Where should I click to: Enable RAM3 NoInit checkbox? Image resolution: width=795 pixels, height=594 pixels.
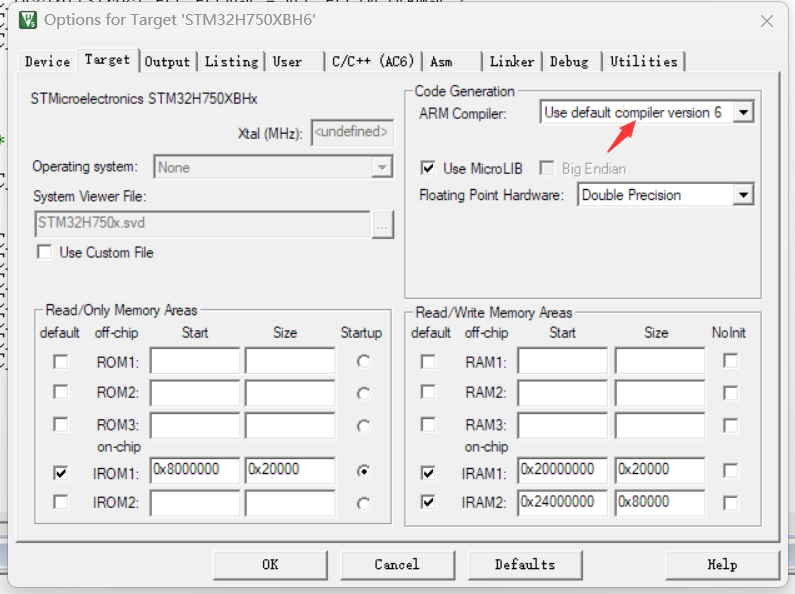(x=731, y=425)
